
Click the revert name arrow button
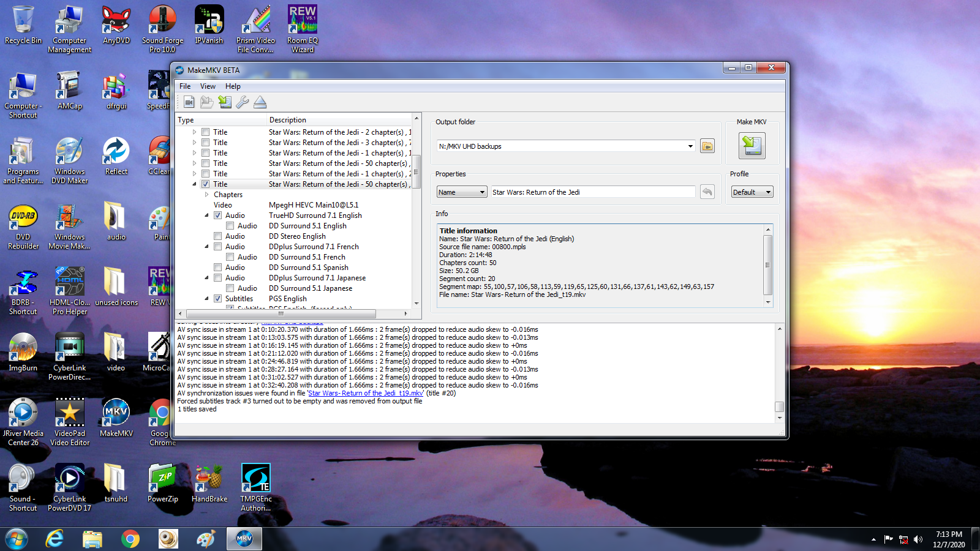(x=707, y=192)
